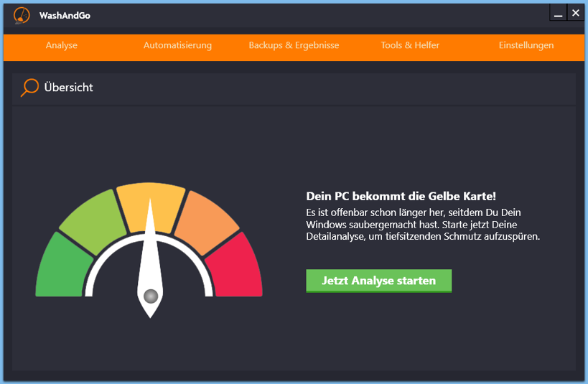Click the gauge needle pivot knob
Image resolution: width=588 pixels, height=384 pixels.
(x=151, y=296)
